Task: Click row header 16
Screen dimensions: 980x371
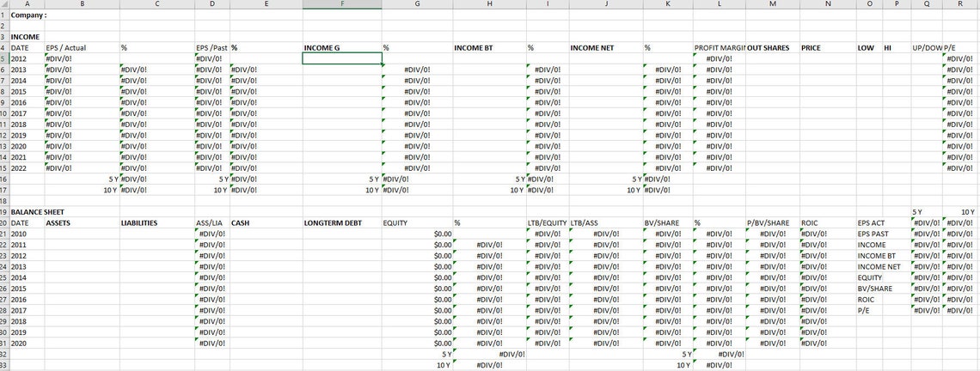Action: [4, 179]
